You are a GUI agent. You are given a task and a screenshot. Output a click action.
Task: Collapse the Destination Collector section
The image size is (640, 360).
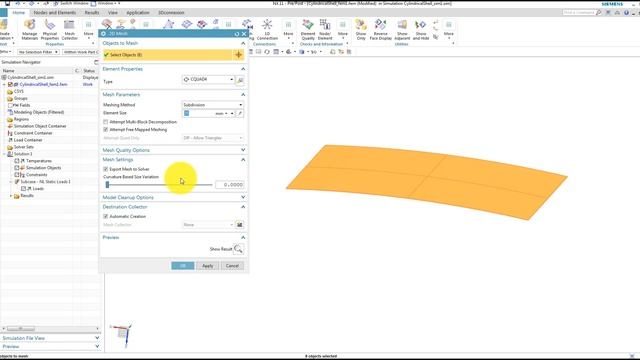point(243,207)
